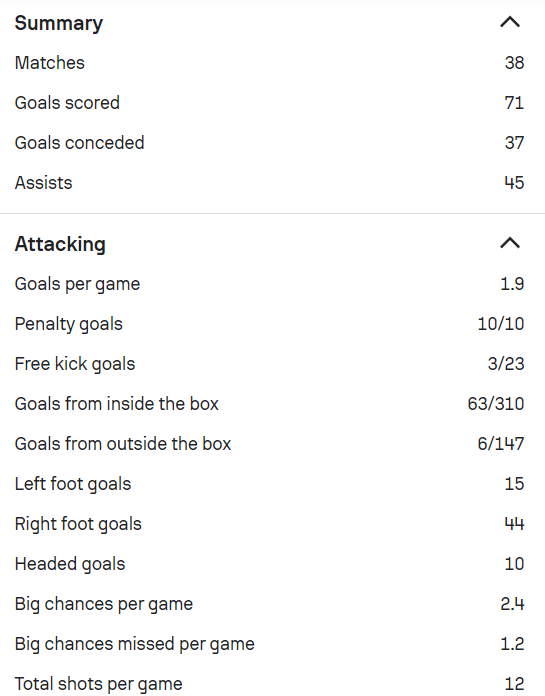545x696 pixels.
Task: Click the Free kick goals value 3/23
Action: coord(506,364)
